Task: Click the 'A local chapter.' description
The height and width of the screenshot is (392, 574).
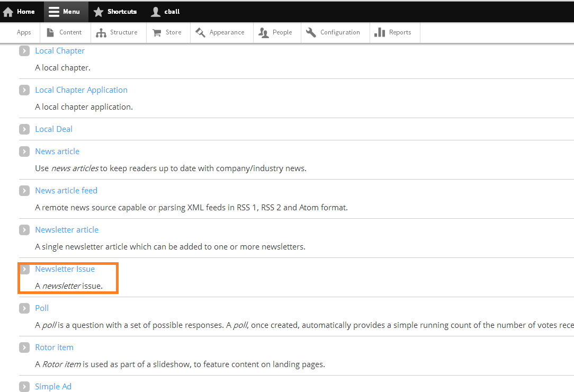Action: tap(62, 68)
